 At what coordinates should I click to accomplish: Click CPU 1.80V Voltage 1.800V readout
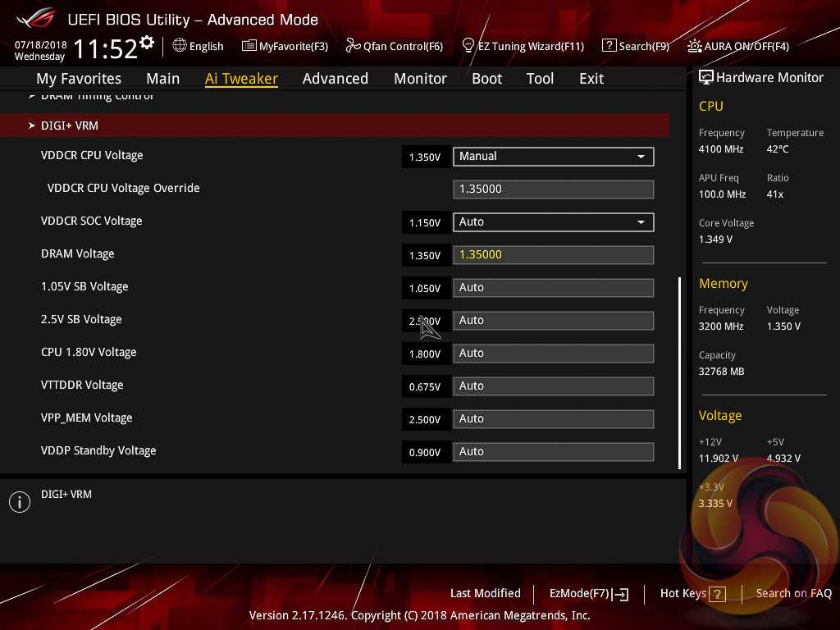[426, 354]
